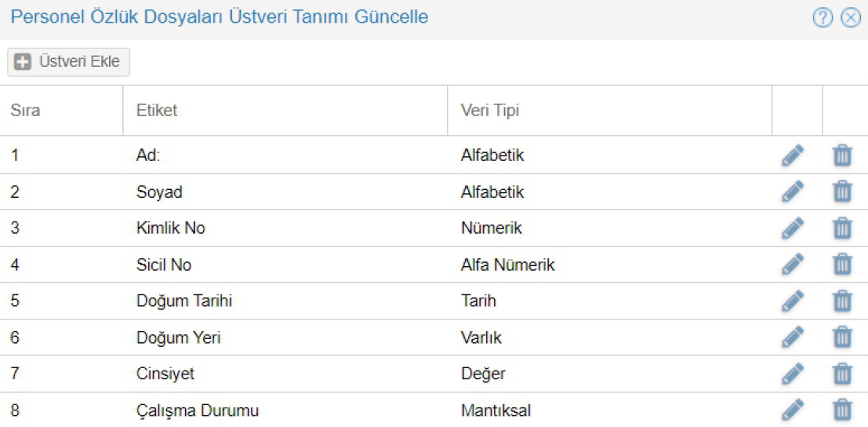Click the edit pencil for Ad: row
The image size is (868, 427).
(793, 155)
